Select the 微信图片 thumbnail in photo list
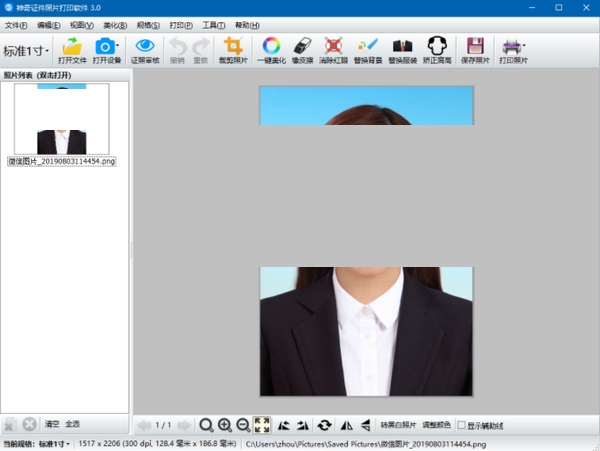The height and width of the screenshot is (451, 600). [x=60, y=120]
